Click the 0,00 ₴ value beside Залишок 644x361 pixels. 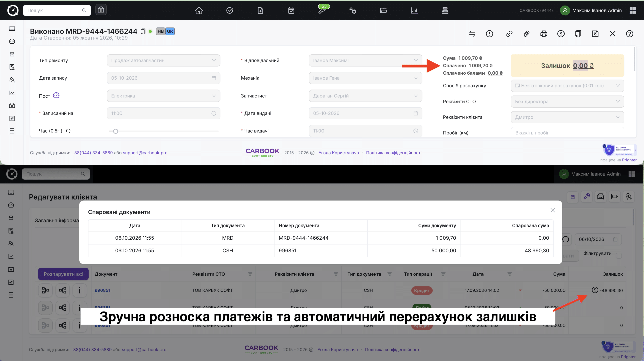(x=583, y=66)
